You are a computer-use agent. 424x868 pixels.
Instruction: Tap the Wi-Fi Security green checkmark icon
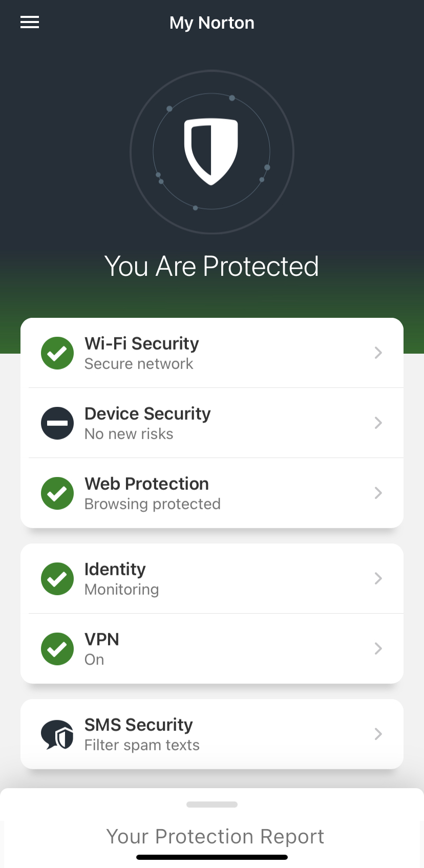(x=57, y=353)
